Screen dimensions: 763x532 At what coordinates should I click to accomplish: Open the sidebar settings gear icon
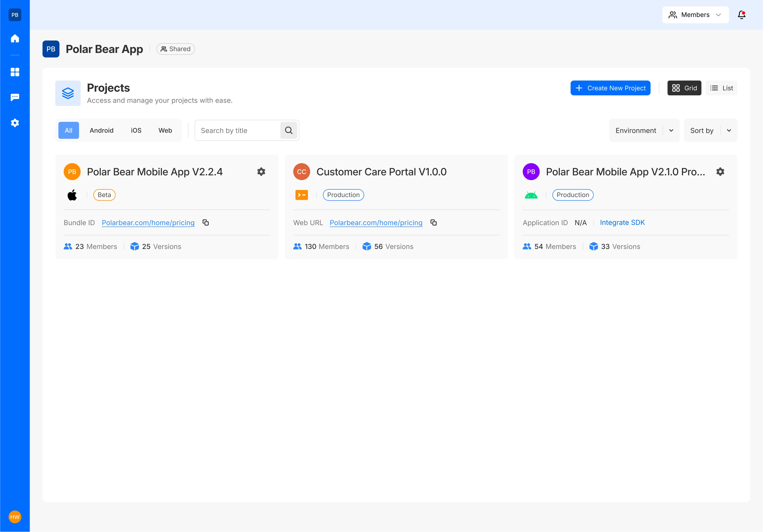coord(15,123)
